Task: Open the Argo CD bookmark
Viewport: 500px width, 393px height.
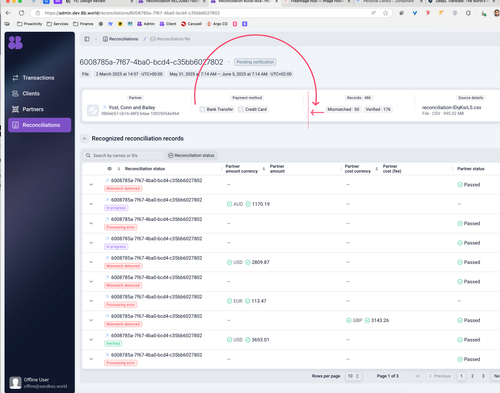Action: point(217,24)
